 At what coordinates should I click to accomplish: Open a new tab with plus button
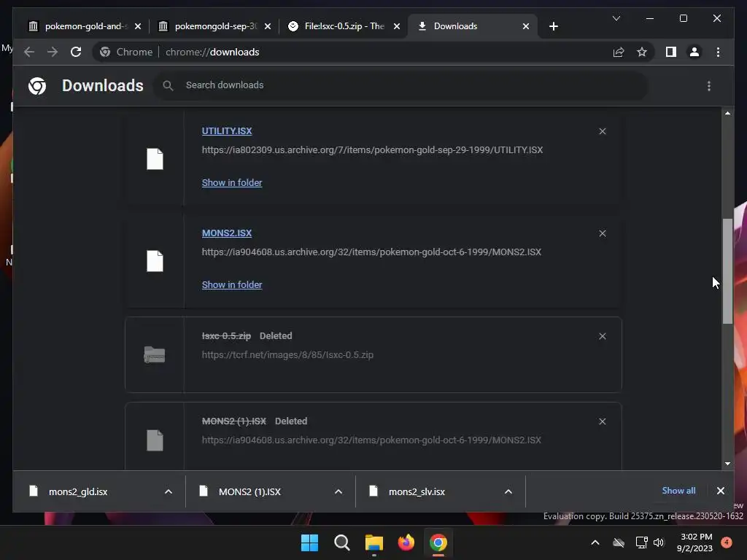pyautogui.click(x=553, y=26)
